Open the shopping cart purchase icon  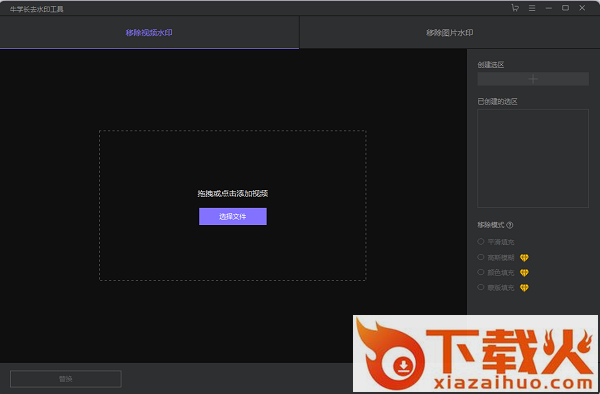[x=515, y=8]
